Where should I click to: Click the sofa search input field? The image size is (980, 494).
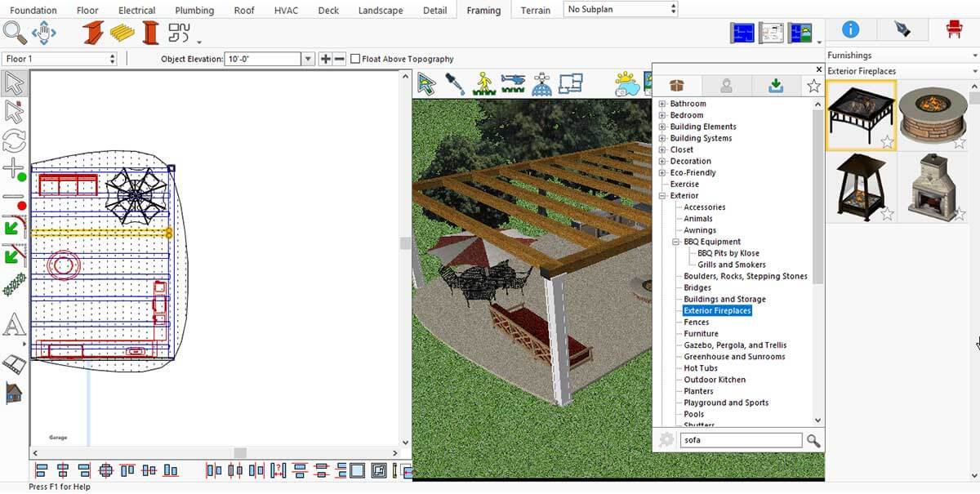(742, 440)
